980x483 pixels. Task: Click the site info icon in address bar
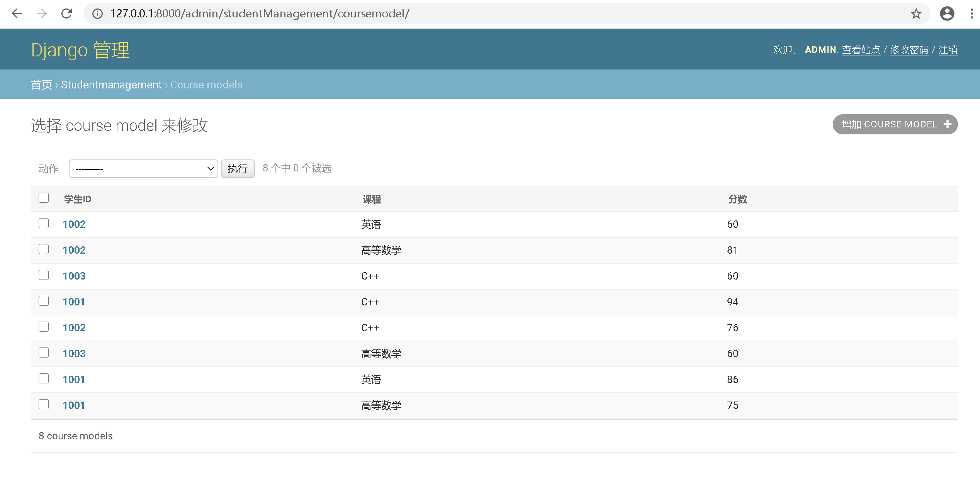pyautogui.click(x=97, y=14)
